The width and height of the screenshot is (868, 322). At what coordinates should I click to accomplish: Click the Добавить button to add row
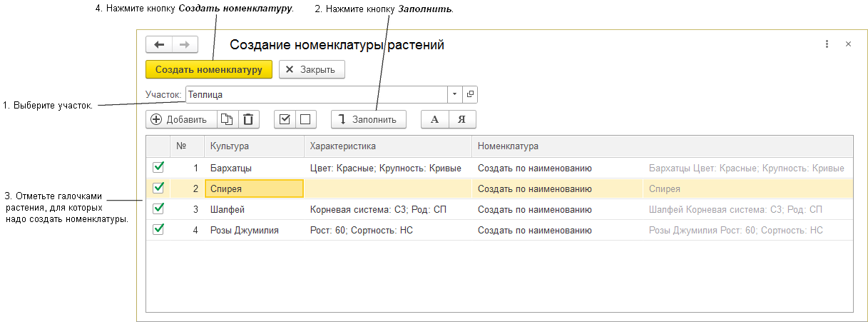pos(179,119)
